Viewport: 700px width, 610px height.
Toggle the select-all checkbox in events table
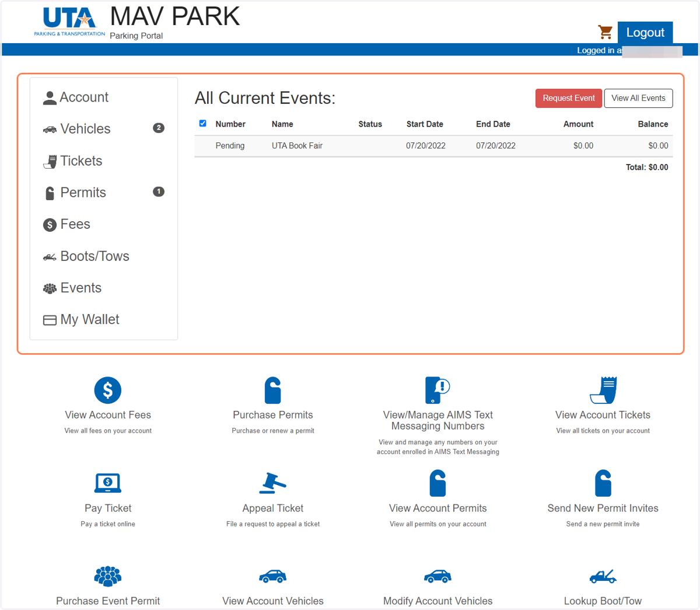[x=202, y=123]
